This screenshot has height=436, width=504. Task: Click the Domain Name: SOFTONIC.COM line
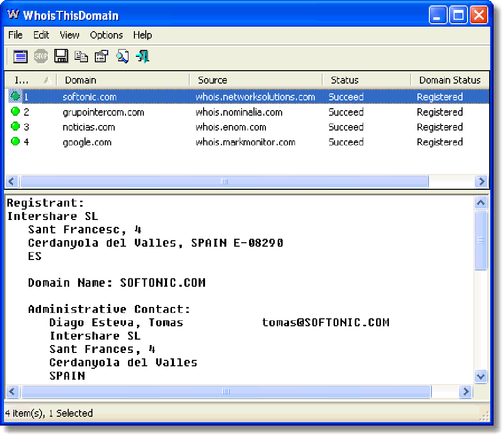117,283
